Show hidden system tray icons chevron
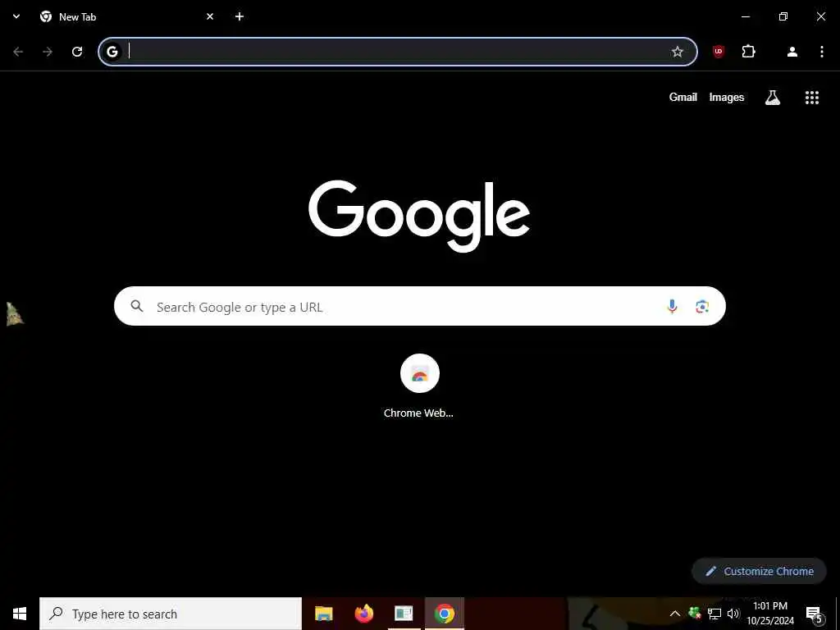The width and height of the screenshot is (840, 630). (x=675, y=614)
